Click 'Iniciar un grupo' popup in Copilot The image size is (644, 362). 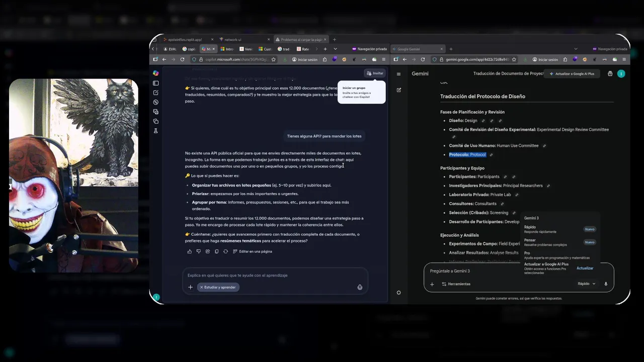361,92
